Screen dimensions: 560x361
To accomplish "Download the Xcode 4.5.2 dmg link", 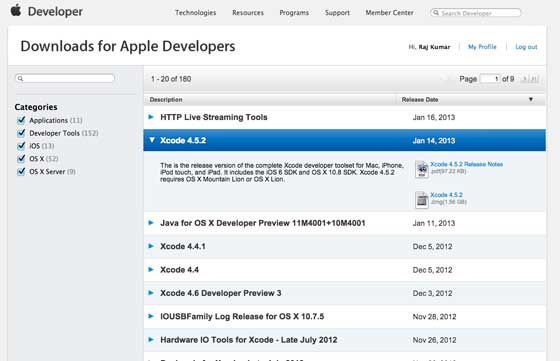I will pyautogui.click(x=446, y=195).
